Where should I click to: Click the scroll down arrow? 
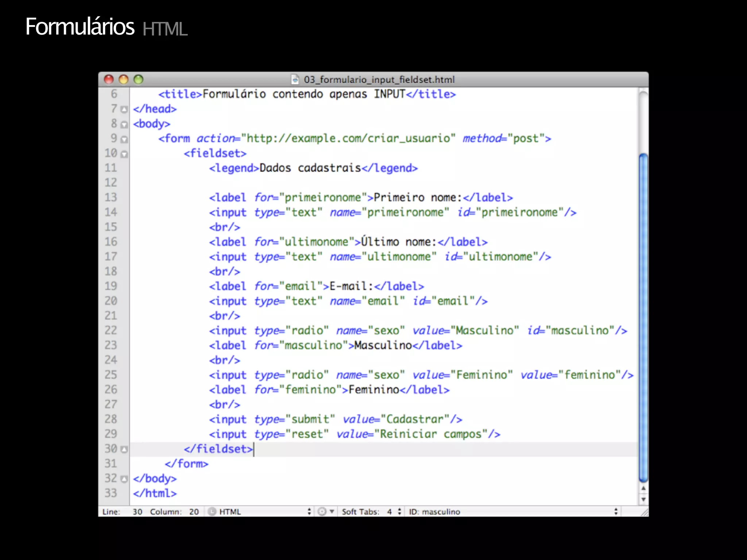(x=643, y=499)
